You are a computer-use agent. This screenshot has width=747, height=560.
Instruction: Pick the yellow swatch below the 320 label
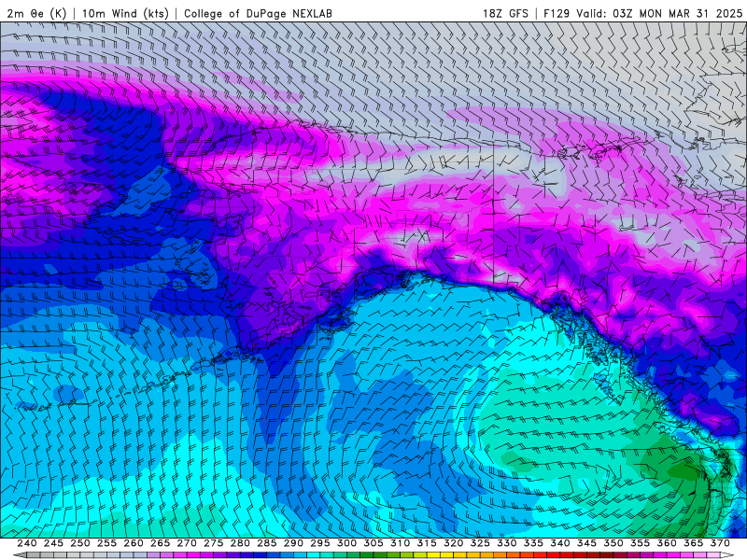447,555
